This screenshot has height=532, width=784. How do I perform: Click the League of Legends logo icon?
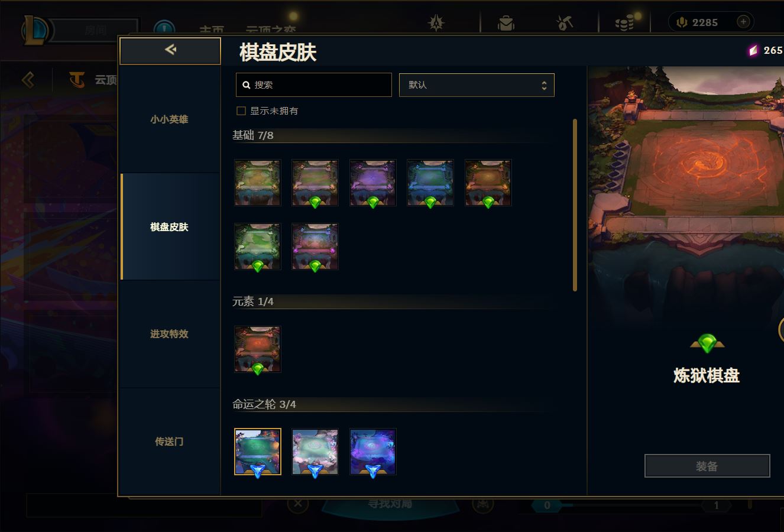point(34,30)
